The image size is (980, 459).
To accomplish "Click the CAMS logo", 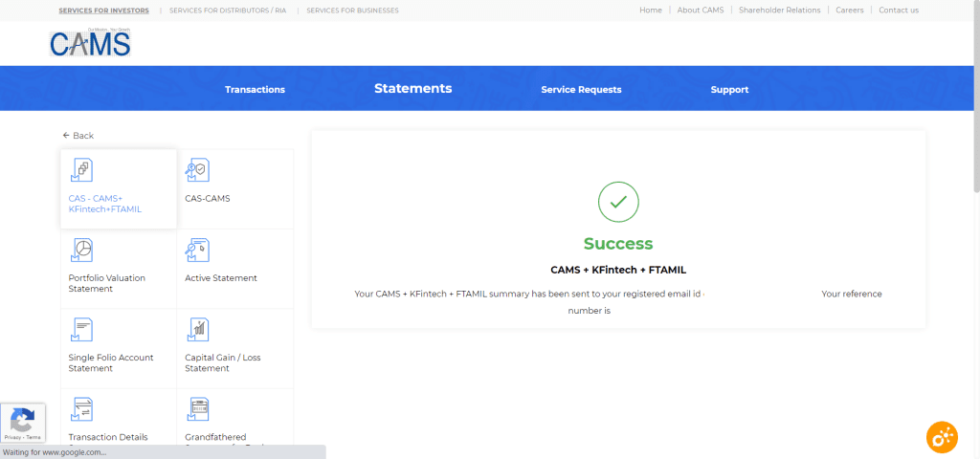I will (x=90, y=44).
